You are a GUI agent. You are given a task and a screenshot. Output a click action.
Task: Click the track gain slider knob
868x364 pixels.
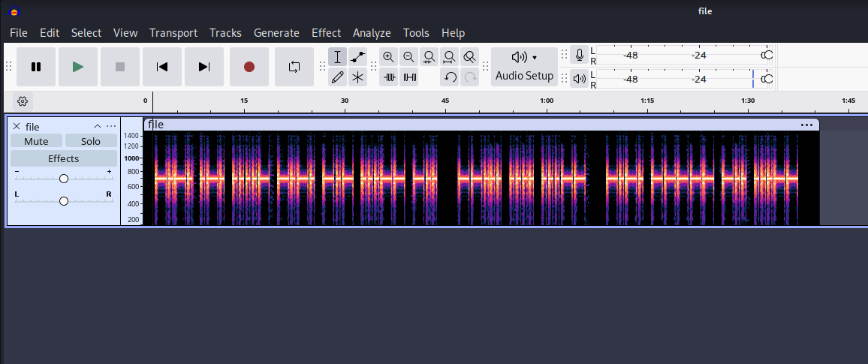pyautogui.click(x=64, y=179)
